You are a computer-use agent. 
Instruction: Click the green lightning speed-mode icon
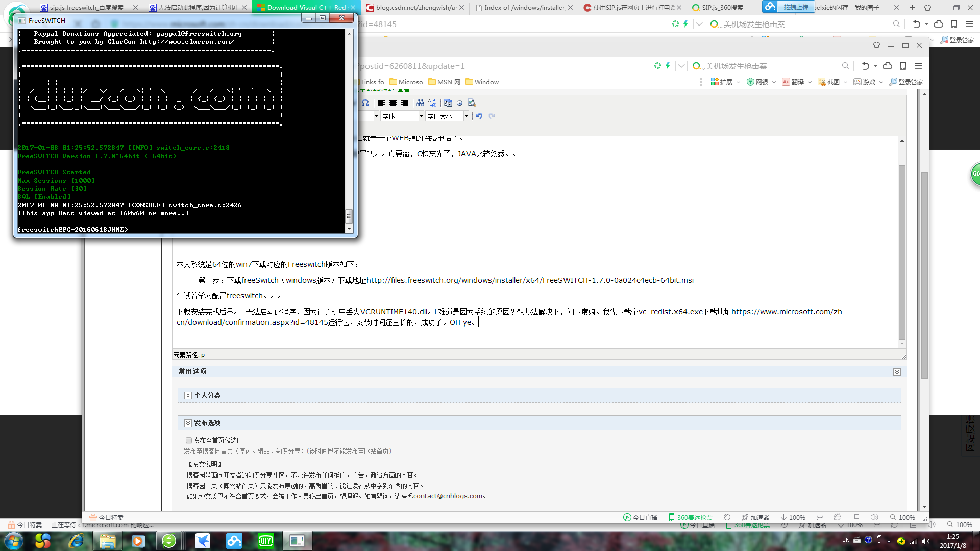click(x=668, y=66)
